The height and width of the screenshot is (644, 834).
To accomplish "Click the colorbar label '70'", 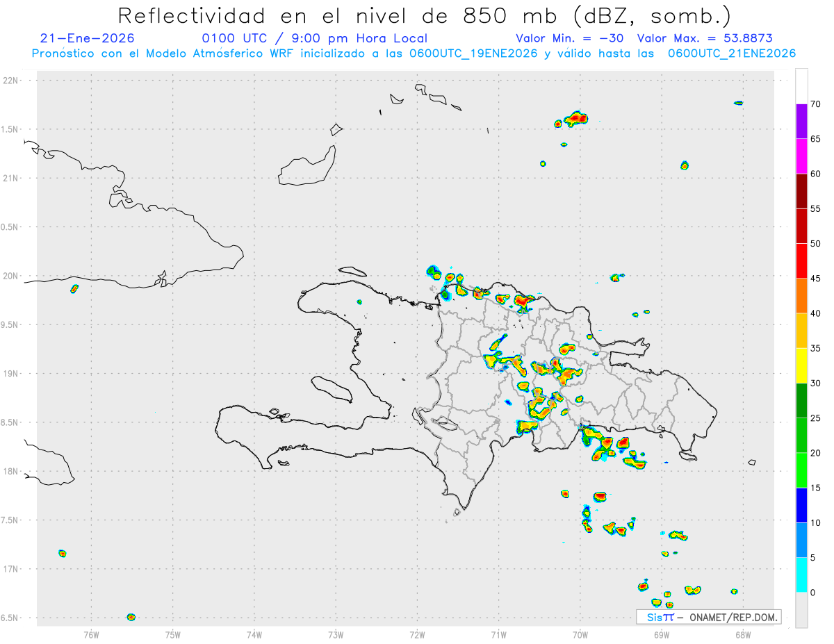I will [x=816, y=104].
